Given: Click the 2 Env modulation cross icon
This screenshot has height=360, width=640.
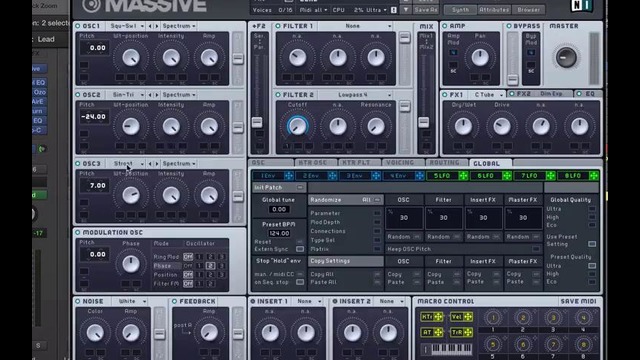Looking at the screenshot, I should tap(332, 176).
